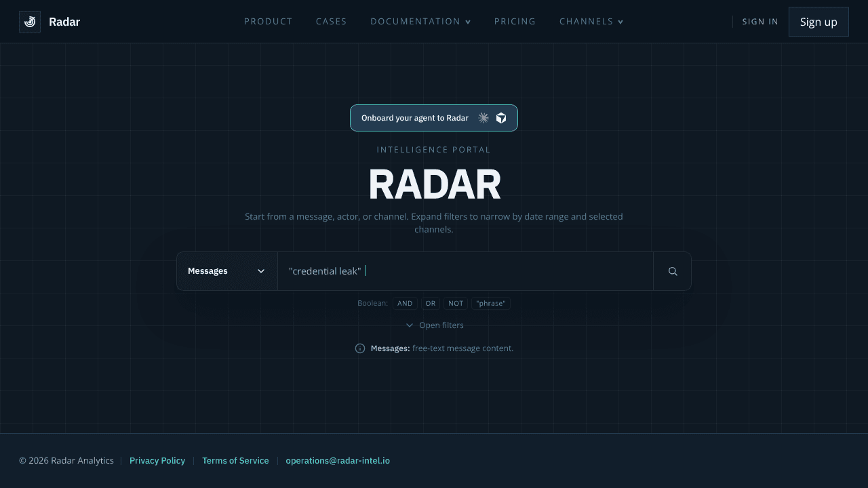The height and width of the screenshot is (488, 868).
Task: Click into the search query input field
Action: click(465, 271)
